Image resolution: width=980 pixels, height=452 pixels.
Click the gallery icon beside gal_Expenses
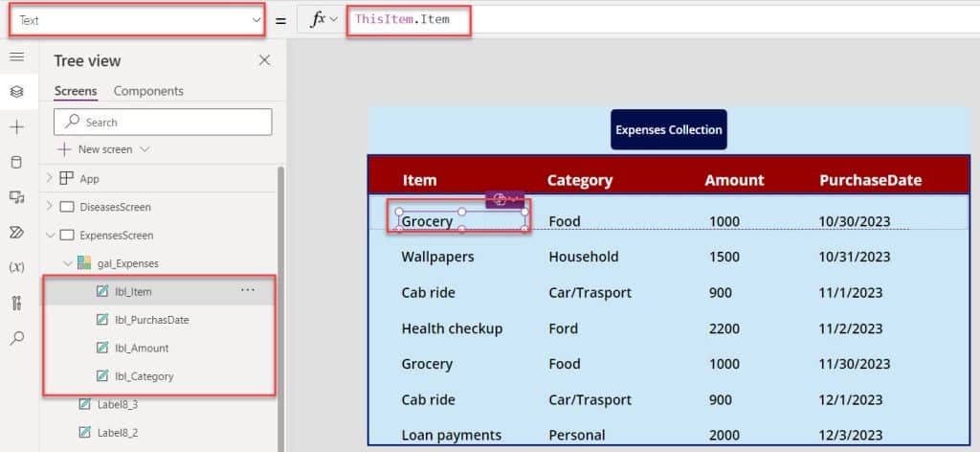(x=84, y=263)
